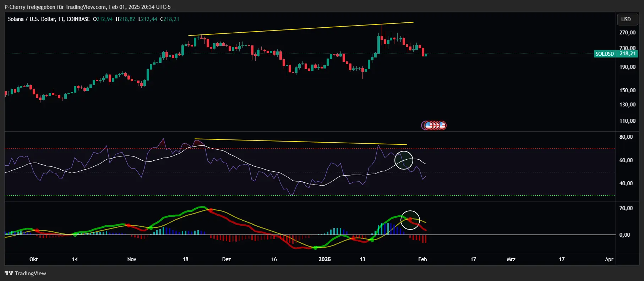This screenshot has width=644, height=281.
Task: Click the "P-Cherry freigegeben für TradingView.com" header
Action: [x=55, y=7]
